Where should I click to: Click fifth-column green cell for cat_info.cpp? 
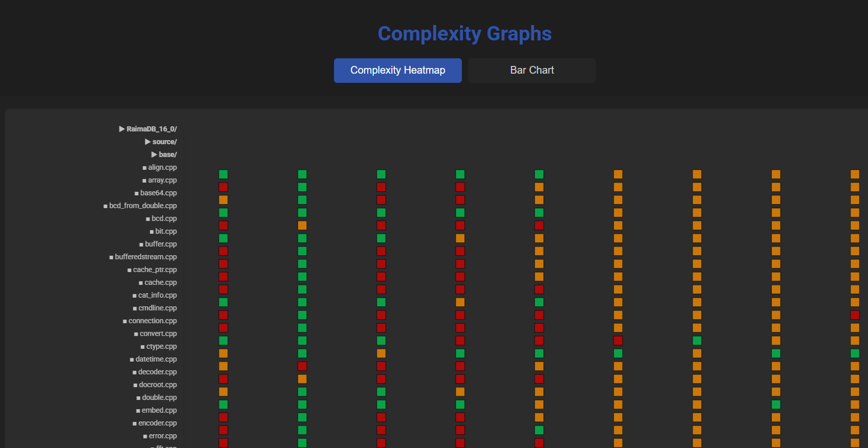(x=539, y=302)
